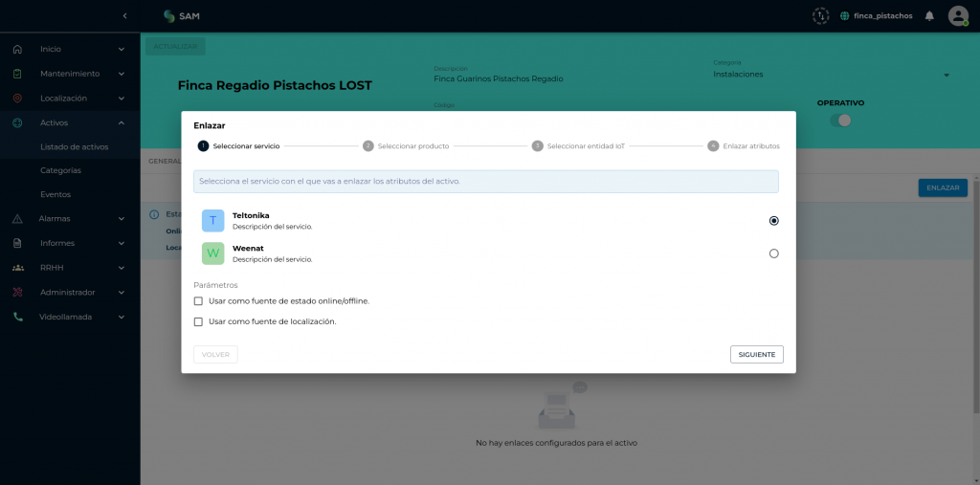Open notifications bell in top bar
The image size is (980, 485).
pyautogui.click(x=928, y=16)
